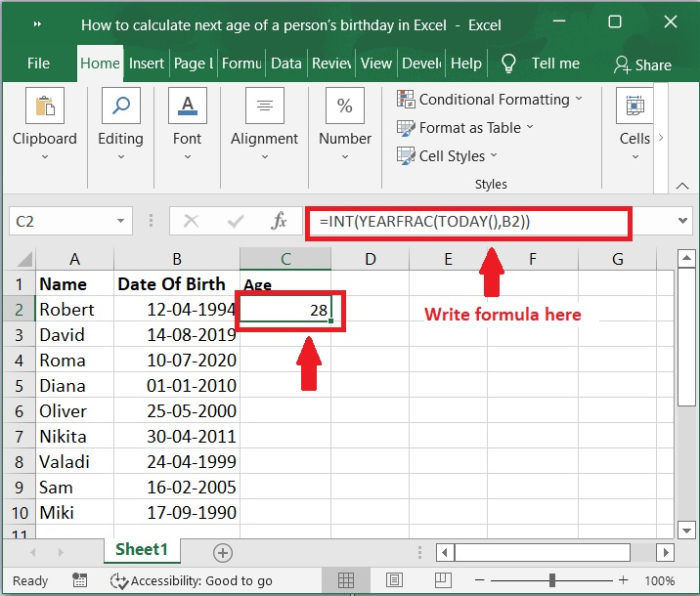700x596 pixels.
Task: Click the Cell Styles icon
Action: (406, 156)
